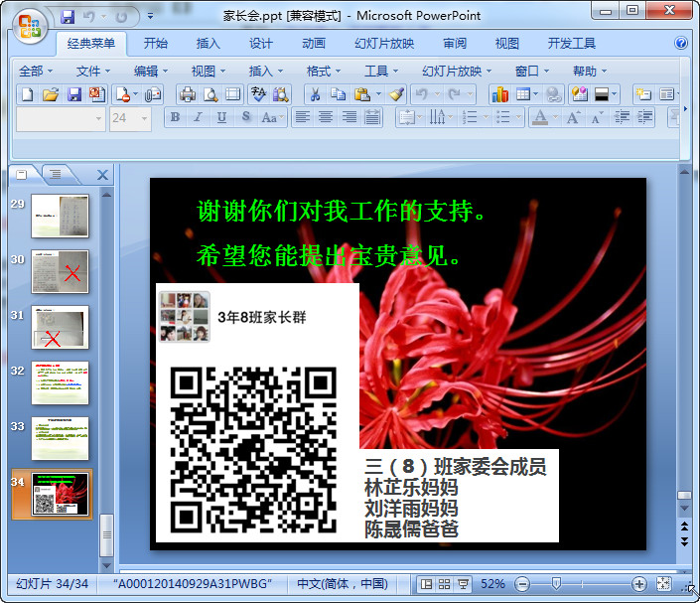Image resolution: width=700 pixels, height=603 pixels.
Task: Select the Format Painter brush icon
Action: pos(396,94)
